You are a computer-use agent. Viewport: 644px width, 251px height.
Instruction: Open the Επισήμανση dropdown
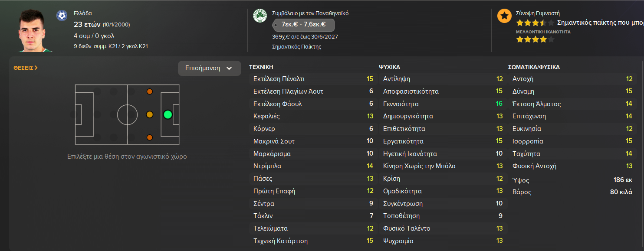pyautogui.click(x=209, y=68)
